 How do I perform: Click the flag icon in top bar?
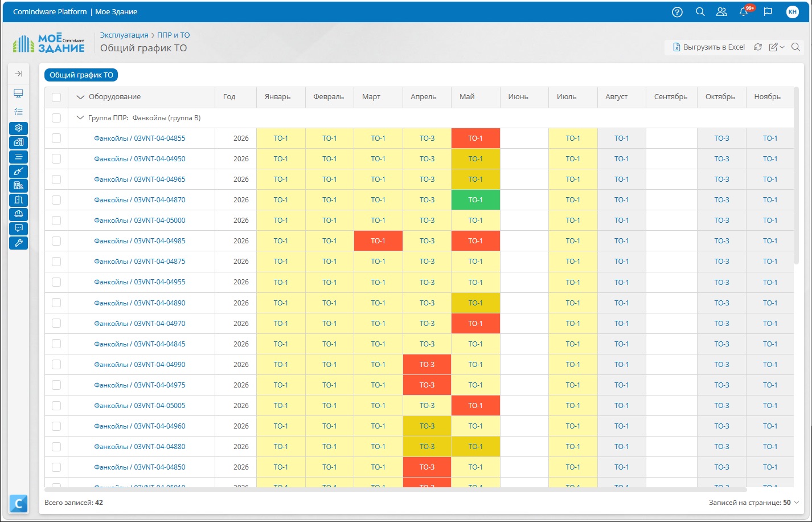pos(768,12)
